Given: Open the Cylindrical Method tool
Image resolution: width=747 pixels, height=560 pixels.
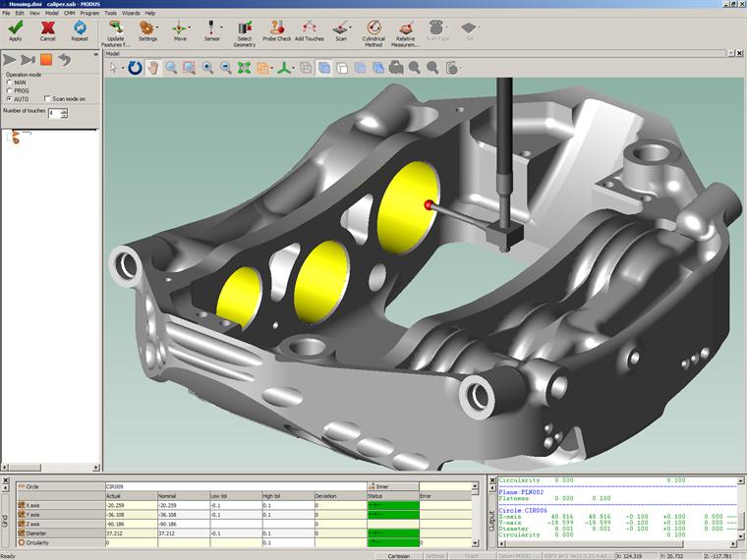Looking at the screenshot, I should click(373, 28).
